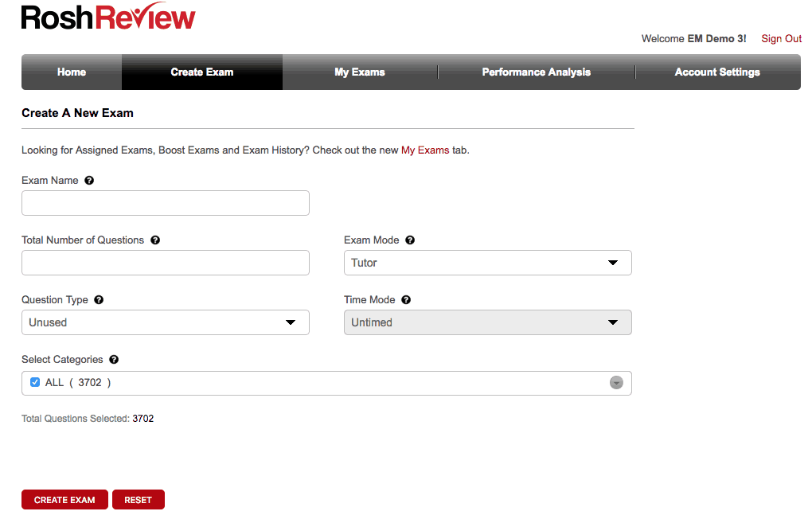Image resolution: width=812 pixels, height=519 pixels.
Task: Go to the Home tab
Action: [71, 72]
